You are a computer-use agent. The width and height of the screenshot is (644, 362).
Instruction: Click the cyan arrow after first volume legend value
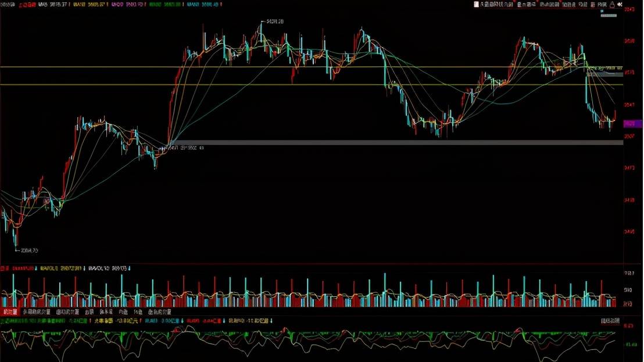[x=37, y=268]
